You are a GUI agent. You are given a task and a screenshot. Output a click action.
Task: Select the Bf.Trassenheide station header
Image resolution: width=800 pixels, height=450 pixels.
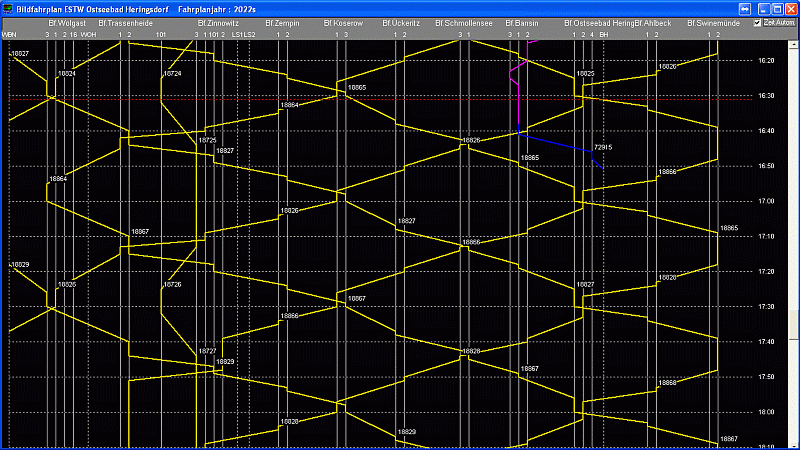pos(126,23)
